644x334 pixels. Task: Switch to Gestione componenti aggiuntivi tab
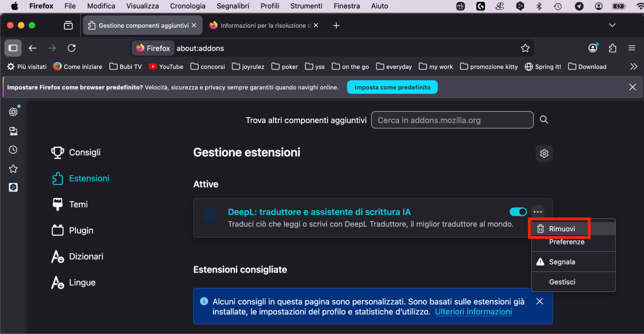click(x=143, y=25)
